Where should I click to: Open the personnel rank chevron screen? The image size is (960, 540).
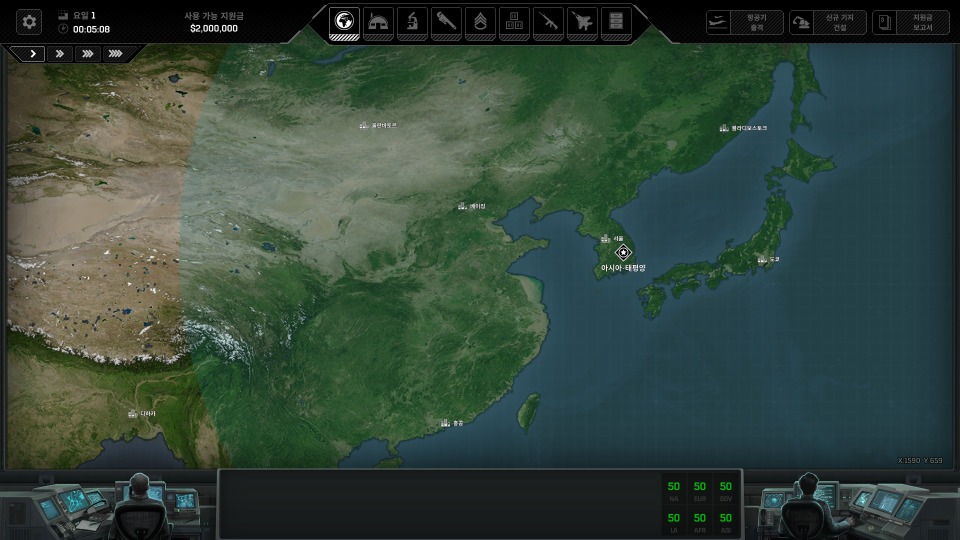pos(480,23)
